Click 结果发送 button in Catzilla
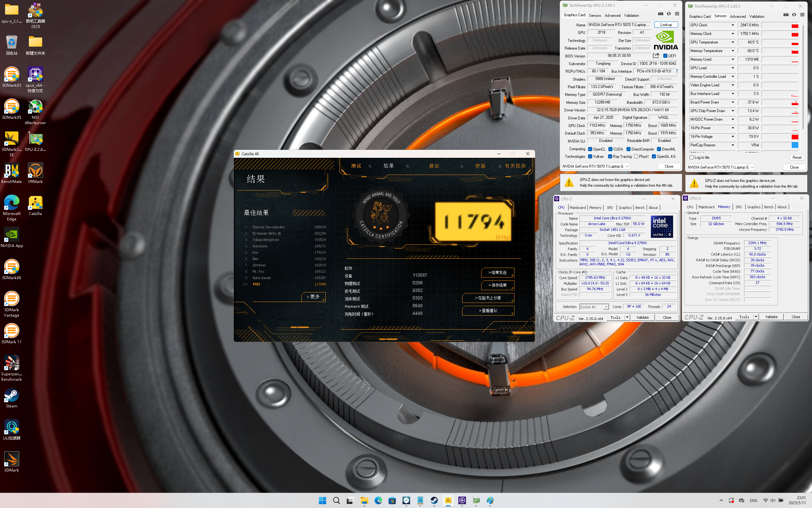Viewport: 812px width, 508px height. [x=497, y=272]
